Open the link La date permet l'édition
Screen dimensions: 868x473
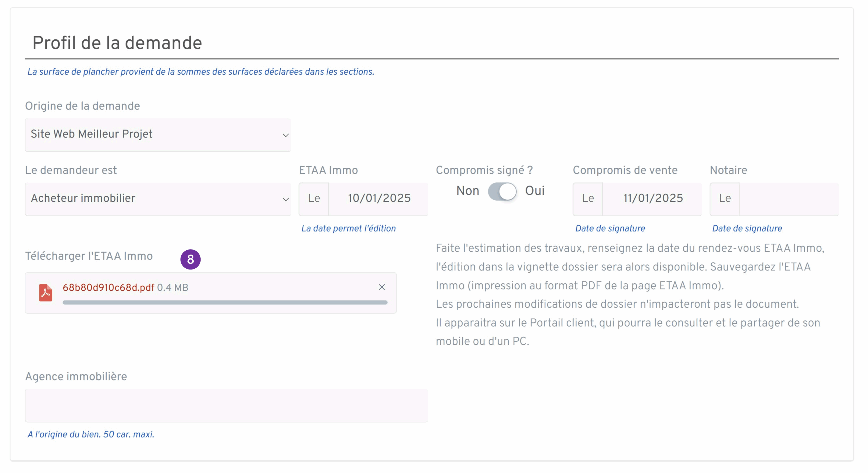pos(349,228)
